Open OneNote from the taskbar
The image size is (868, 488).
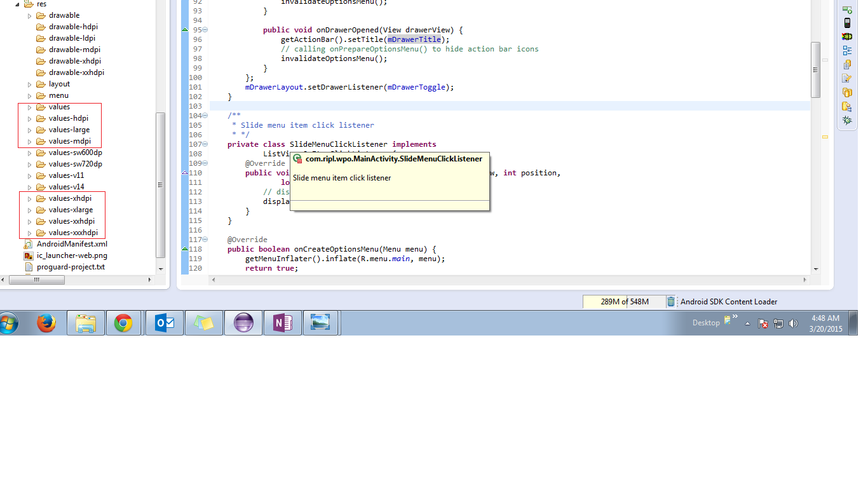pyautogui.click(x=283, y=323)
